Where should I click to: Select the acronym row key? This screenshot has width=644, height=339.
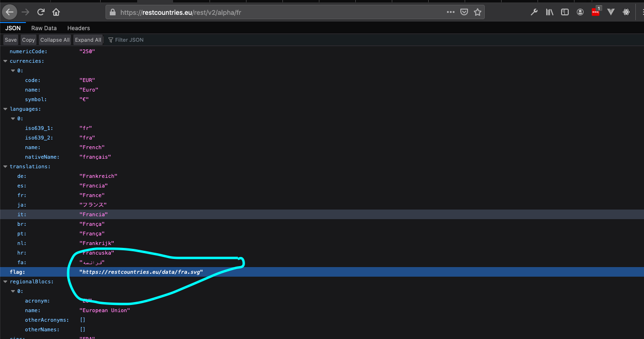click(x=37, y=301)
